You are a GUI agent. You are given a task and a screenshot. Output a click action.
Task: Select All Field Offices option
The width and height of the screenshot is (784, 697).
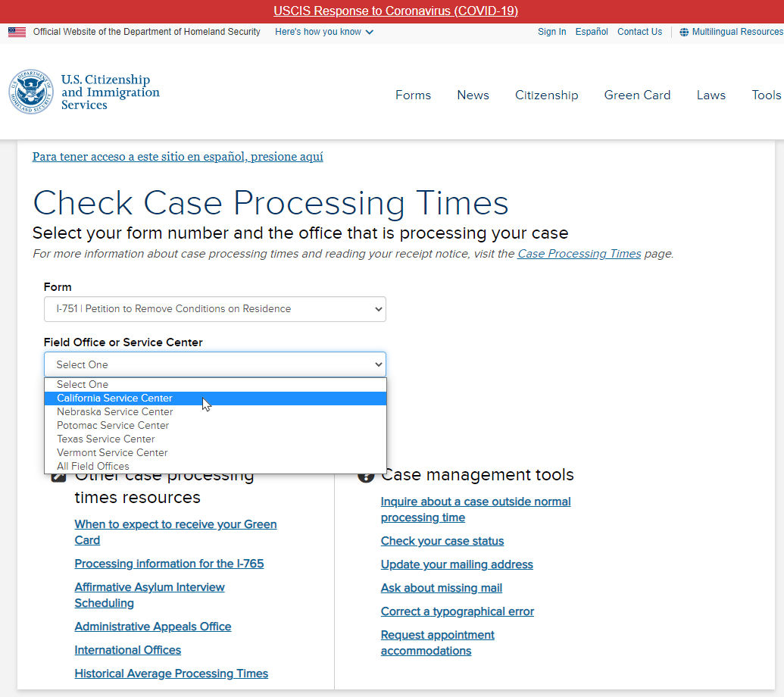(215, 466)
